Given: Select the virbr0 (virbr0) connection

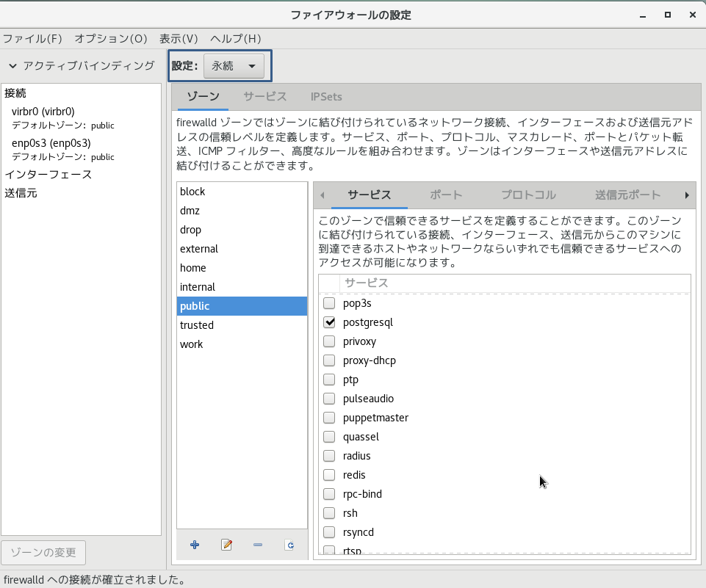Looking at the screenshot, I should [81, 118].
